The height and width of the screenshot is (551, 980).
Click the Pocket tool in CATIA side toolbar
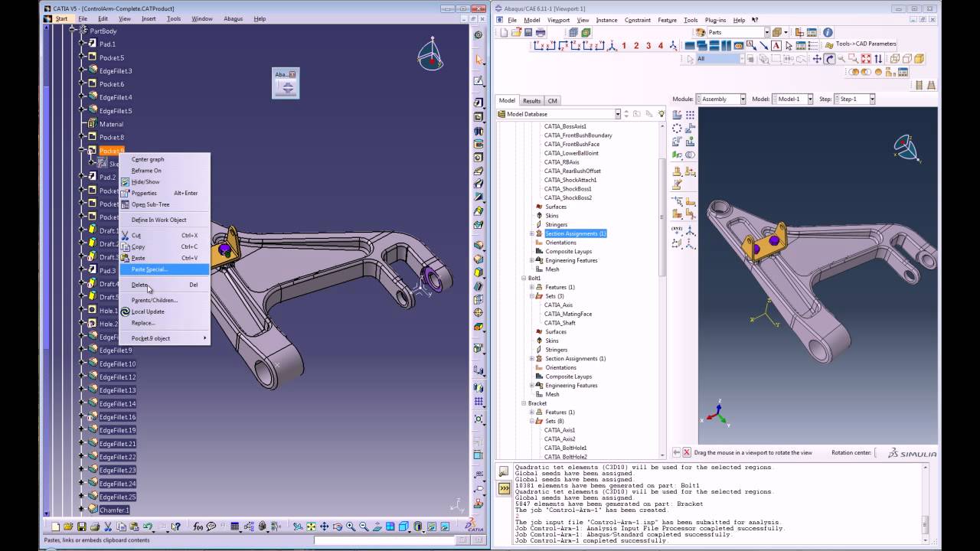[479, 117]
